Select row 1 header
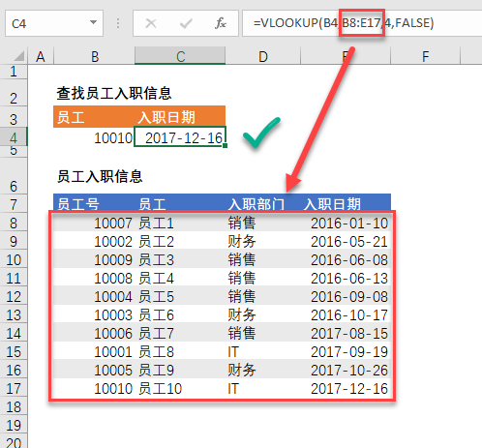Viewport: 482px width, 448px height. (14, 72)
